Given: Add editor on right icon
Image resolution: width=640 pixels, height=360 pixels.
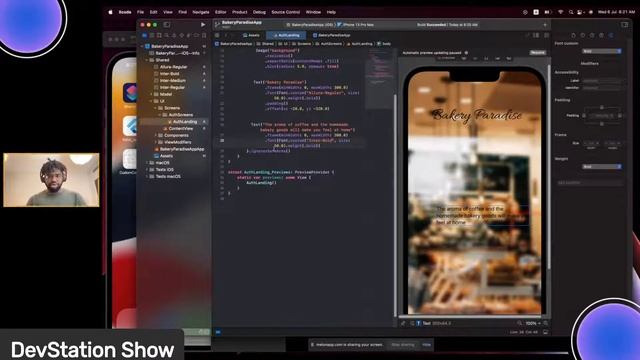Looking at the screenshot, I should coord(546,36).
